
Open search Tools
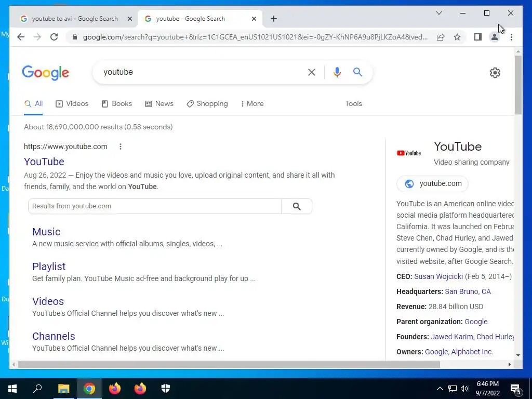pyautogui.click(x=353, y=104)
